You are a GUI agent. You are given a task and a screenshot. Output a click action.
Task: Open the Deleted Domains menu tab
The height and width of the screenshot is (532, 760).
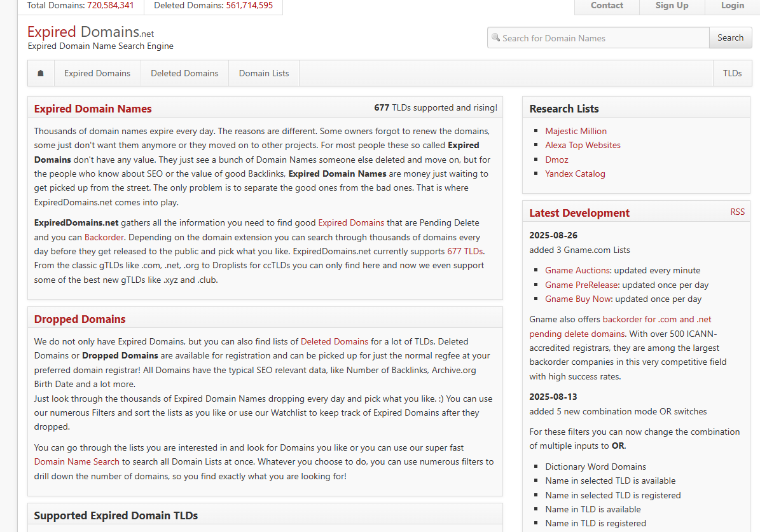pos(184,73)
